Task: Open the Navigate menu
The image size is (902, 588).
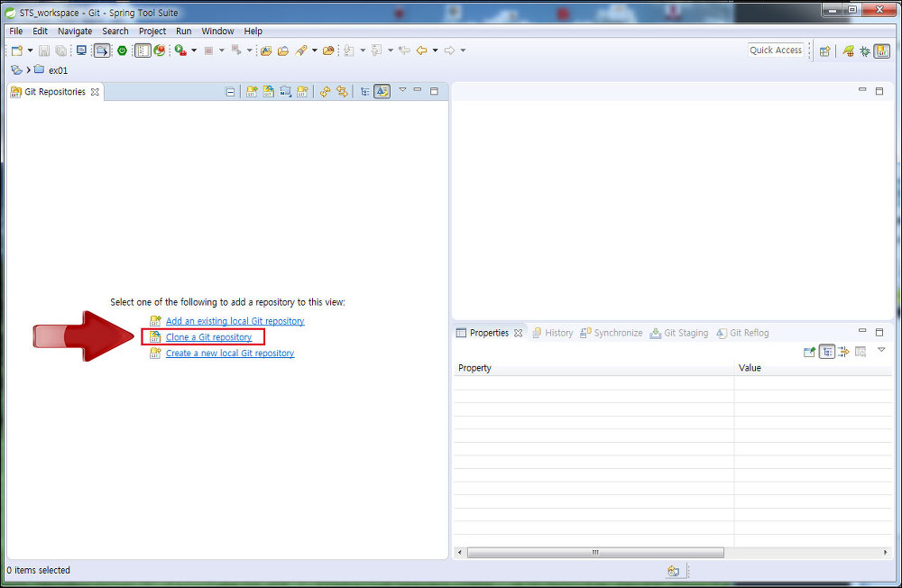Action: pos(75,31)
